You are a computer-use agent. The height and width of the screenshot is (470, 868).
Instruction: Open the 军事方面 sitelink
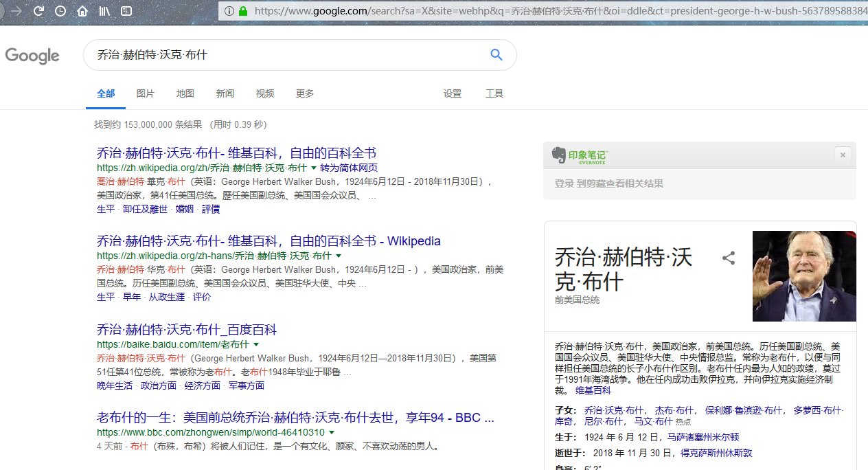click(247, 385)
